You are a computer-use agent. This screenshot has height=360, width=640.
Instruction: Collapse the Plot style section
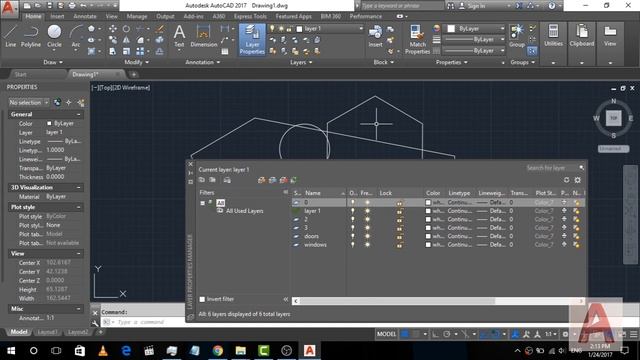click(x=79, y=207)
